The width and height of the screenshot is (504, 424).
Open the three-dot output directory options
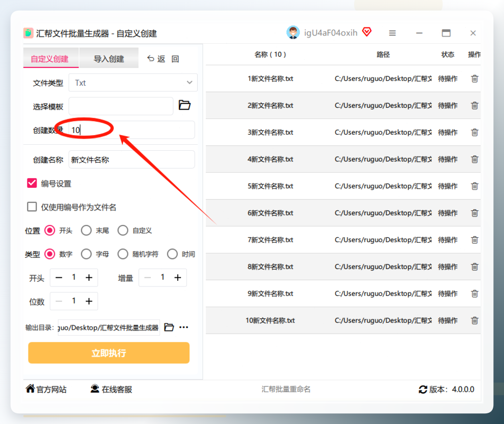coord(184,328)
